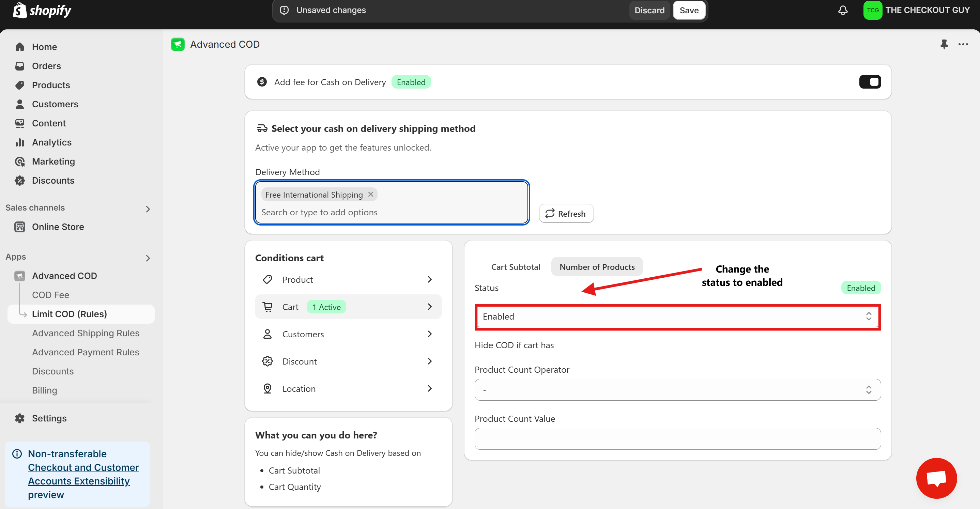Click the Settings gear icon

coord(20,418)
